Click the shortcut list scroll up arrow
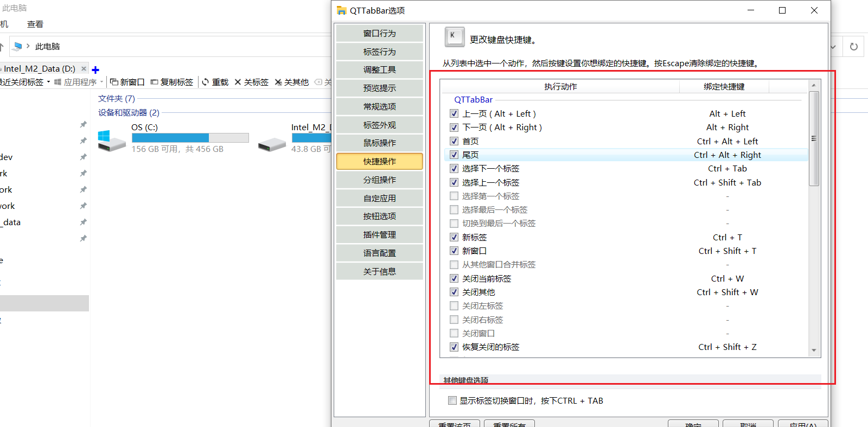Viewport: 868px width, 427px height. [x=814, y=85]
